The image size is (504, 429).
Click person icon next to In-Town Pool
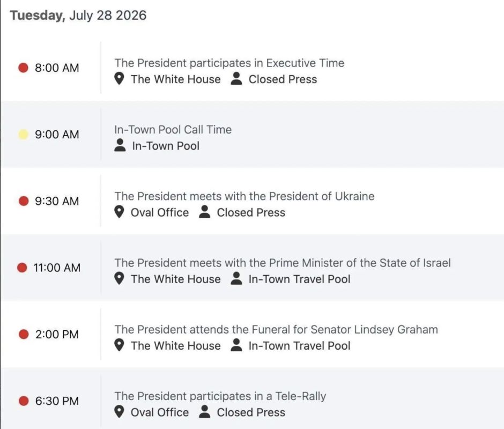[x=120, y=145]
